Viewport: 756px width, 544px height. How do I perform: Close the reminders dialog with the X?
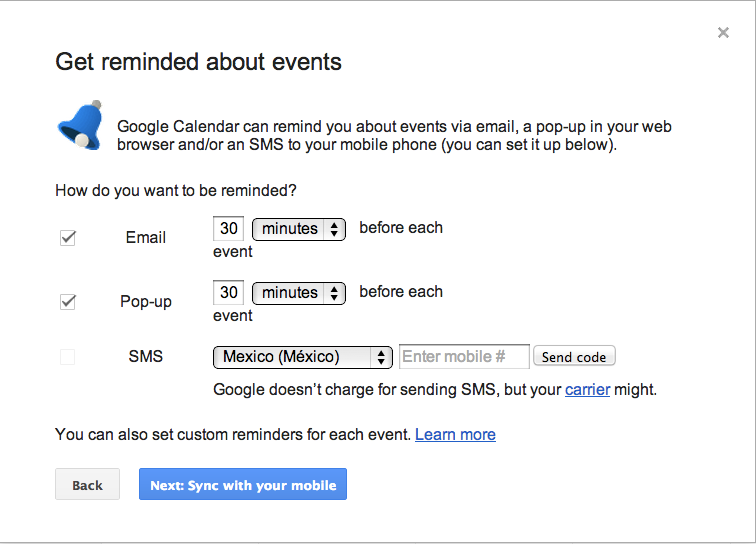[723, 33]
